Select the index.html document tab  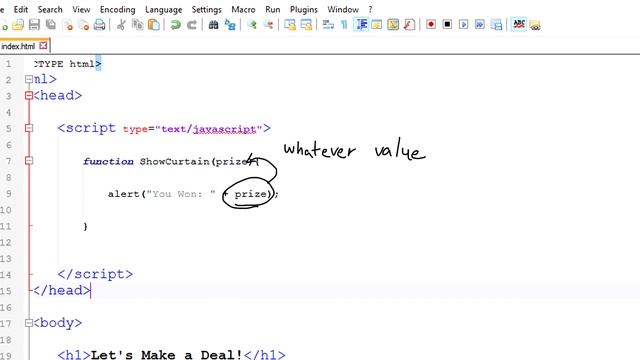[18, 46]
